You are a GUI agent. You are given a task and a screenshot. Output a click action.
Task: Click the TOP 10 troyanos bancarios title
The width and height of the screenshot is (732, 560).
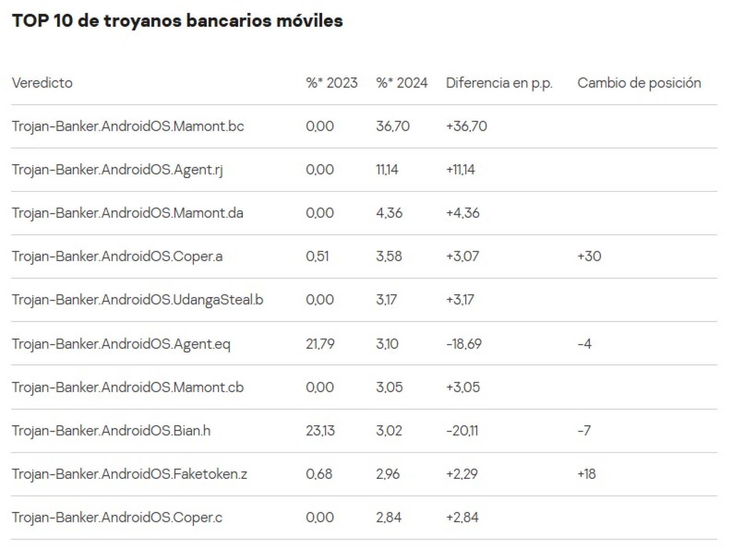tap(177, 21)
